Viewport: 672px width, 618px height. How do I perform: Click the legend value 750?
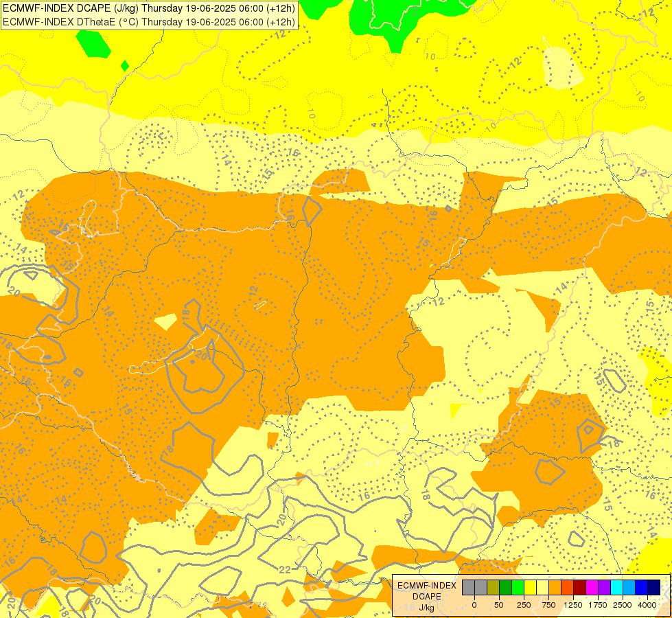548,605
